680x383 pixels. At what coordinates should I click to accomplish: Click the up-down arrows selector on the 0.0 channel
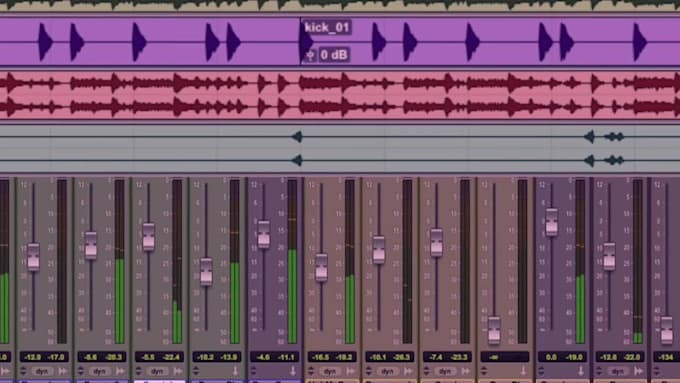click(x=542, y=371)
